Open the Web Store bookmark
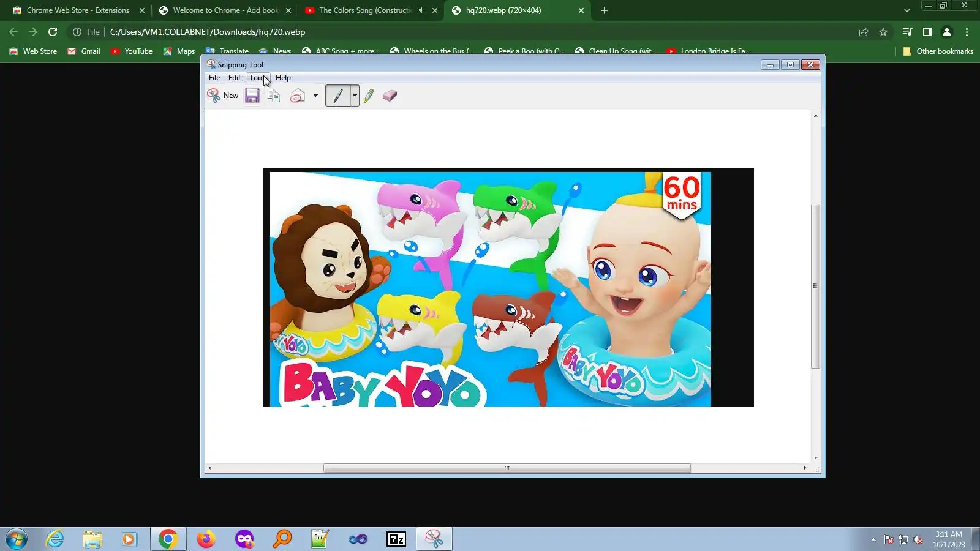Viewport: 980px width, 551px height. (33, 51)
